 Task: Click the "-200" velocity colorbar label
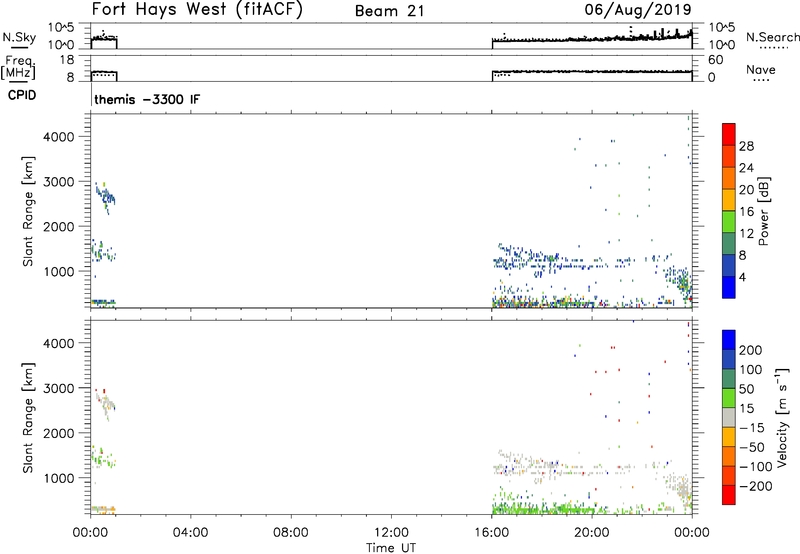(x=755, y=486)
